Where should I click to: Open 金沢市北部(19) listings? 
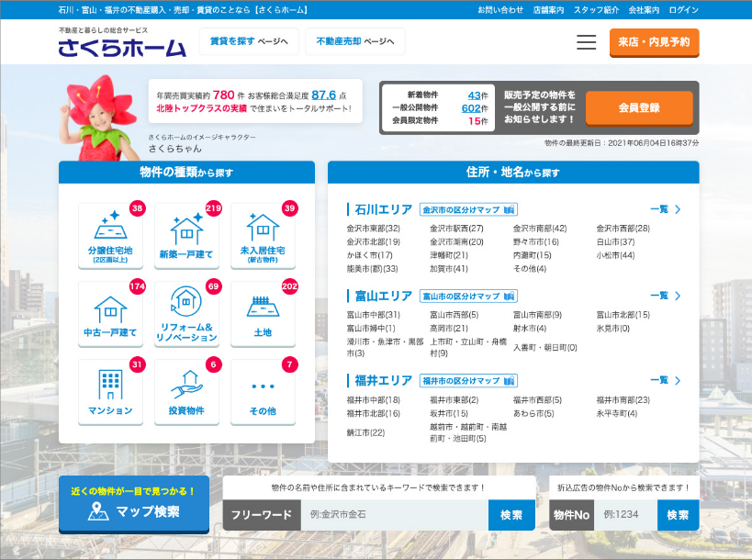(374, 242)
